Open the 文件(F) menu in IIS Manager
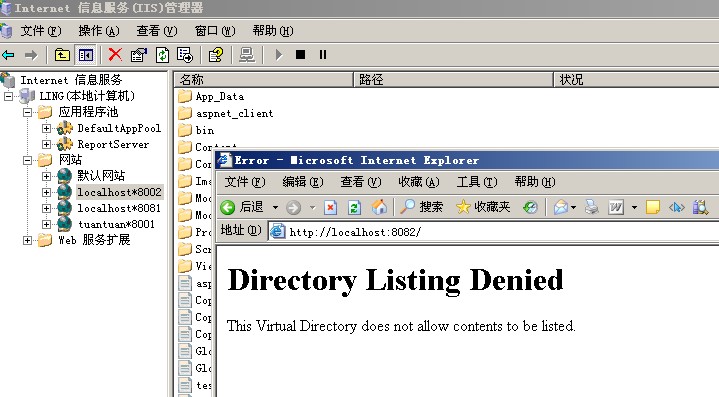This screenshot has width=719, height=397. [40, 31]
